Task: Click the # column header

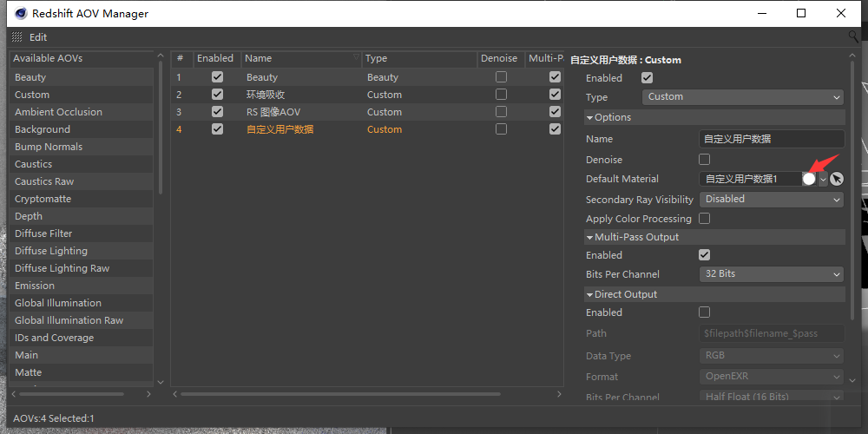Action: click(x=181, y=58)
